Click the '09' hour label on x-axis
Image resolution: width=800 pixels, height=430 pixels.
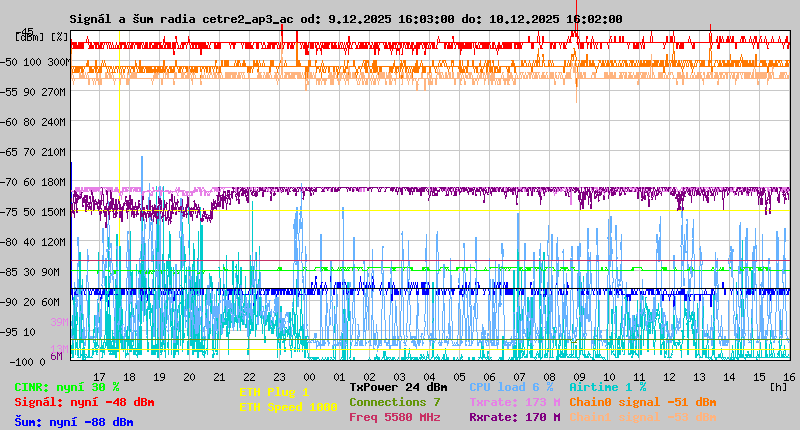[579, 377]
